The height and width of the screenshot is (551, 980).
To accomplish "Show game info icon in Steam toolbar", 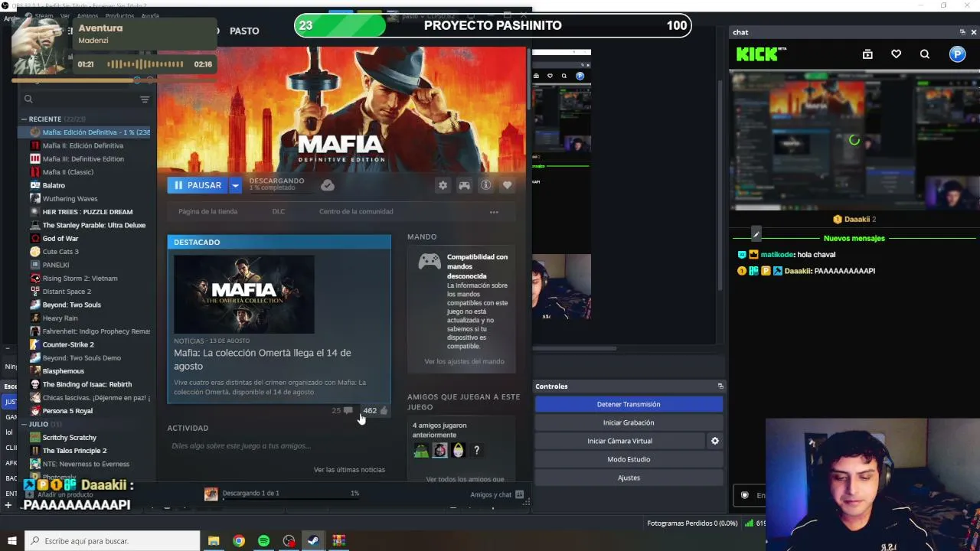I will tap(485, 185).
